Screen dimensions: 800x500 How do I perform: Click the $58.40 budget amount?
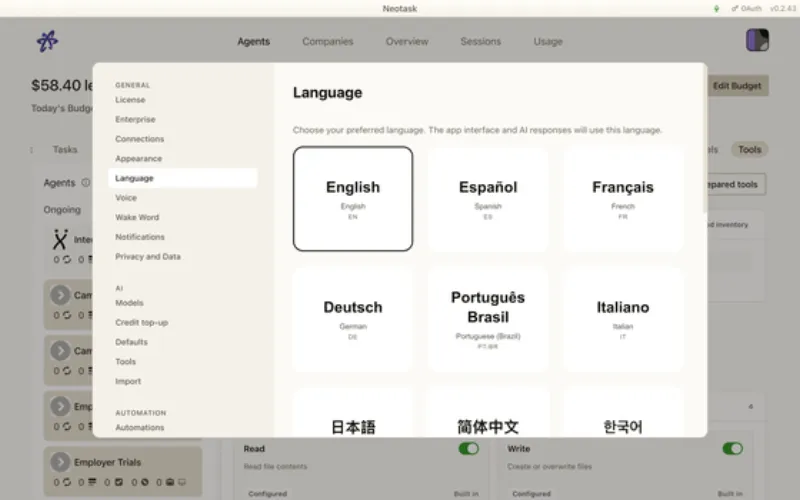tap(56, 85)
